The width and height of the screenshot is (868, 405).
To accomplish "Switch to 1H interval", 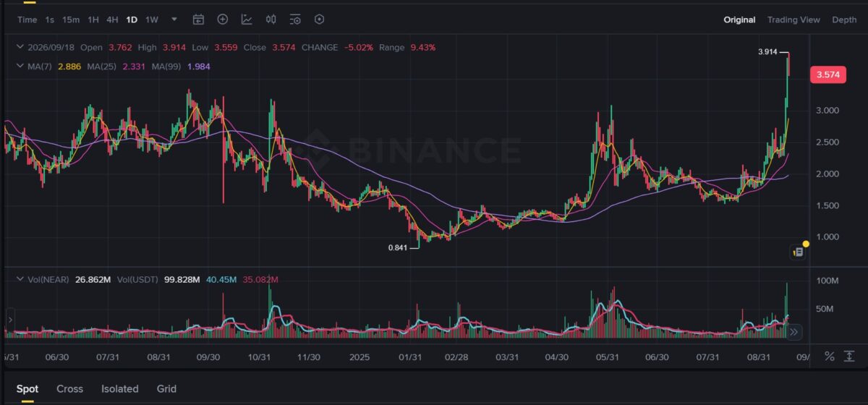I will point(93,20).
